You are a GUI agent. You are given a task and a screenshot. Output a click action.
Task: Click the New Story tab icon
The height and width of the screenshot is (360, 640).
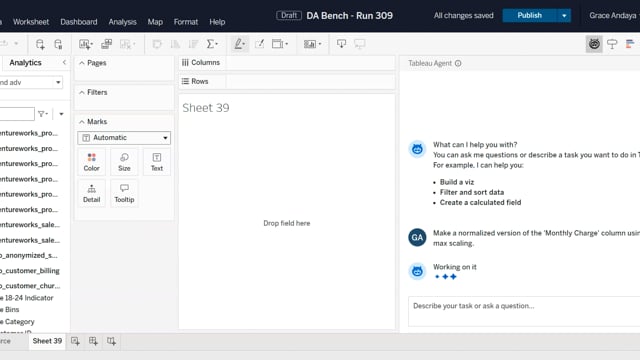click(111, 341)
